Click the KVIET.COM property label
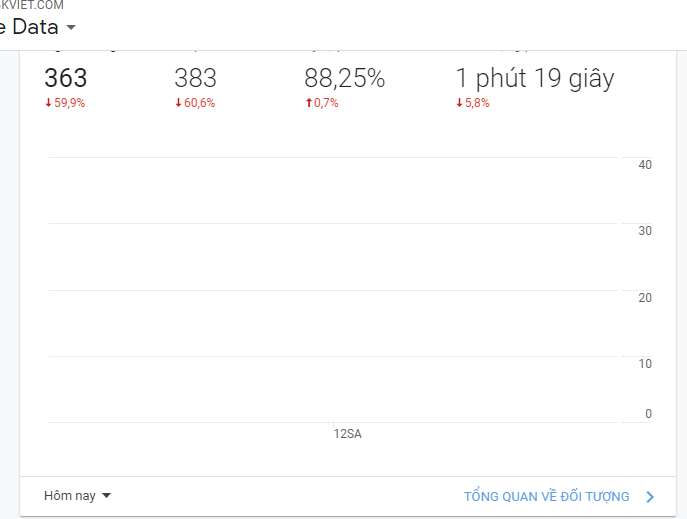The image size is (687, 519). pyautogui.click(x=32, y=5)
